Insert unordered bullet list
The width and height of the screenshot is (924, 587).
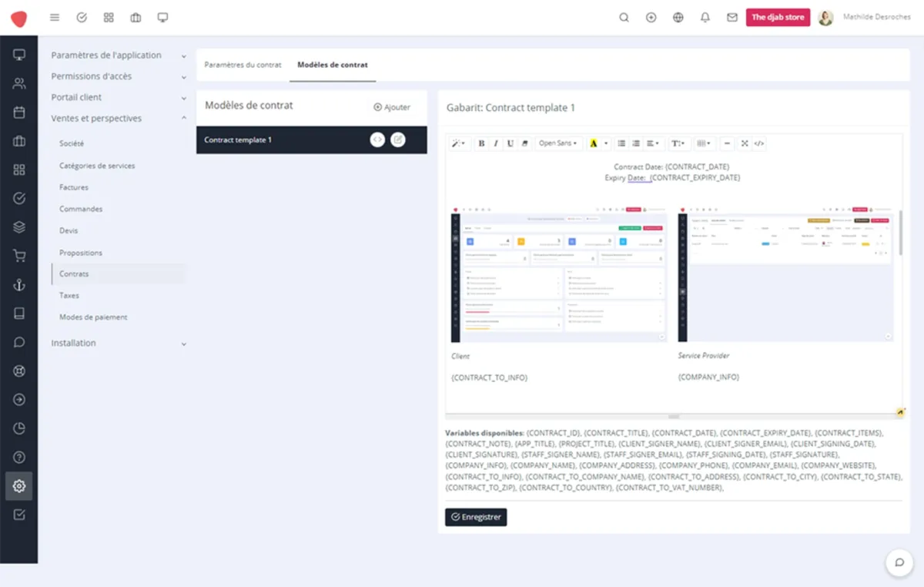(x=621, y=143)
